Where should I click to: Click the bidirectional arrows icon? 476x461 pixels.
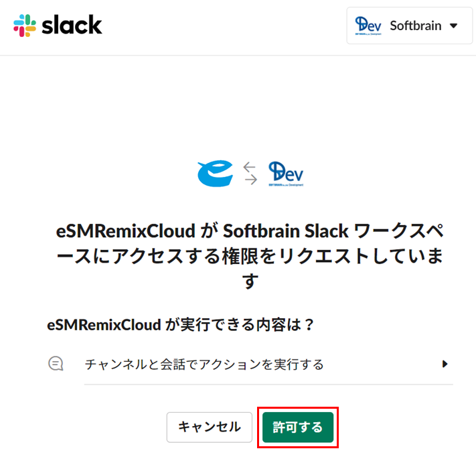tap(250, 174)
